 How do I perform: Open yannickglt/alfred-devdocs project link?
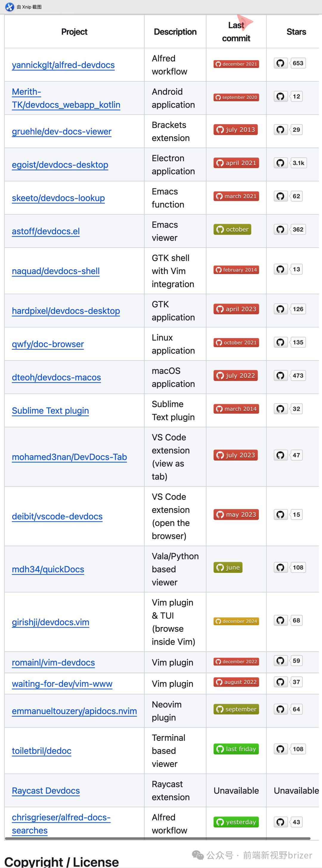[x=63, y=65]
